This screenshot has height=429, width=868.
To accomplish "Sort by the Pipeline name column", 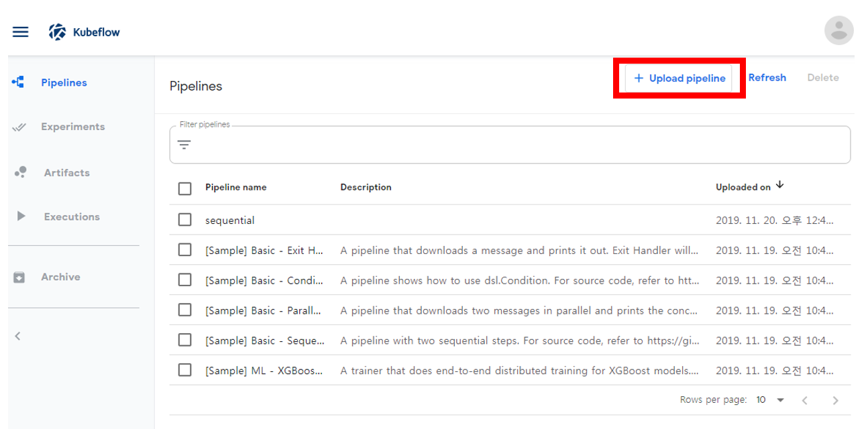I will tap(236, 188).
